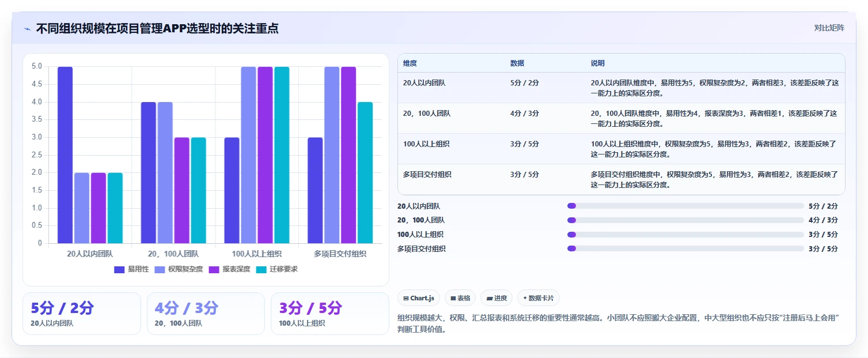Image resolution: width=868 pixels, height=358 pixels.
Task: Click the chart title heading
Action: tap(157, 28)
